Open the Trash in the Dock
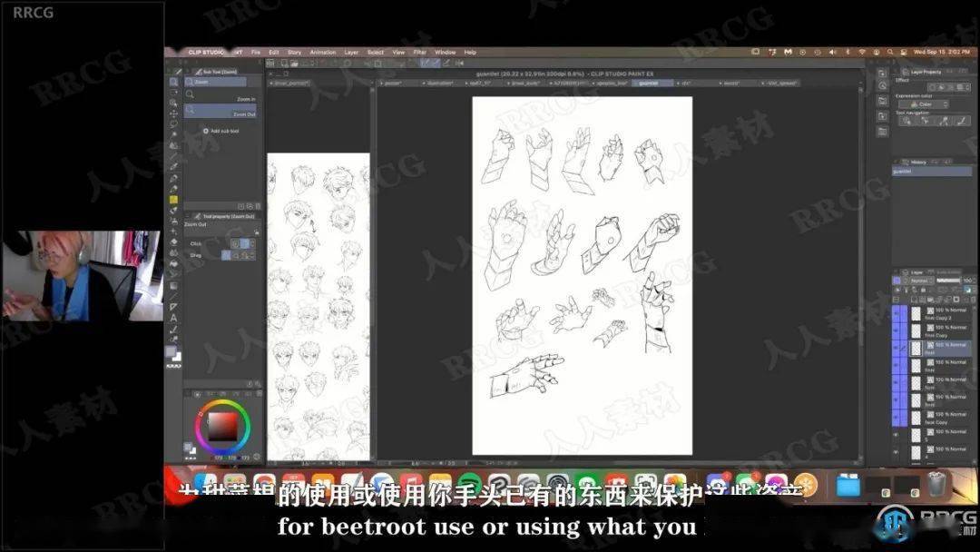980x552 pixels. pos(936,483)
